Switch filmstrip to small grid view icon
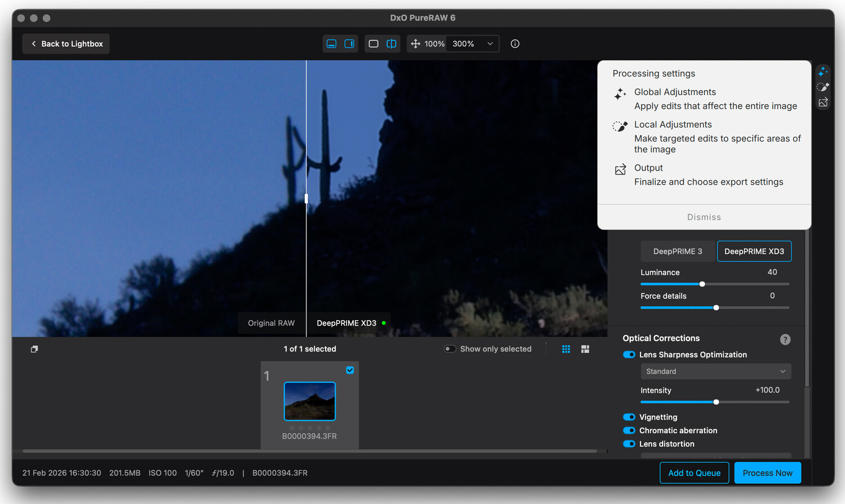Screen dimensions: 845x504 566,349
